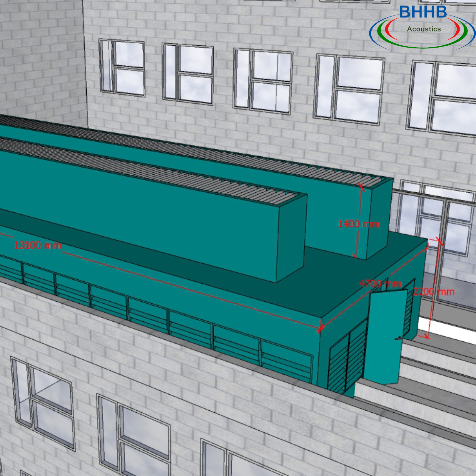Select the 2200 mm dimension label
This screenshot has height=476, width=476.
tap(434, 292)
